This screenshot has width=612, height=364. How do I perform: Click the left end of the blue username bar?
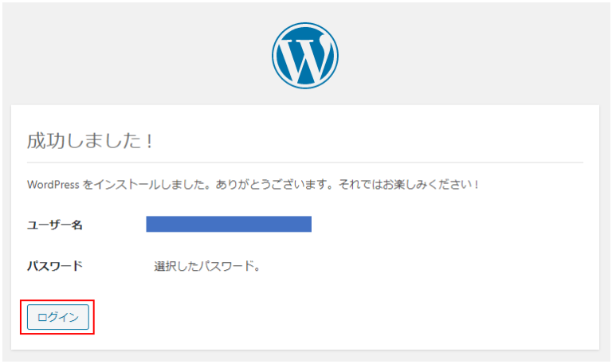click(149, 224)
